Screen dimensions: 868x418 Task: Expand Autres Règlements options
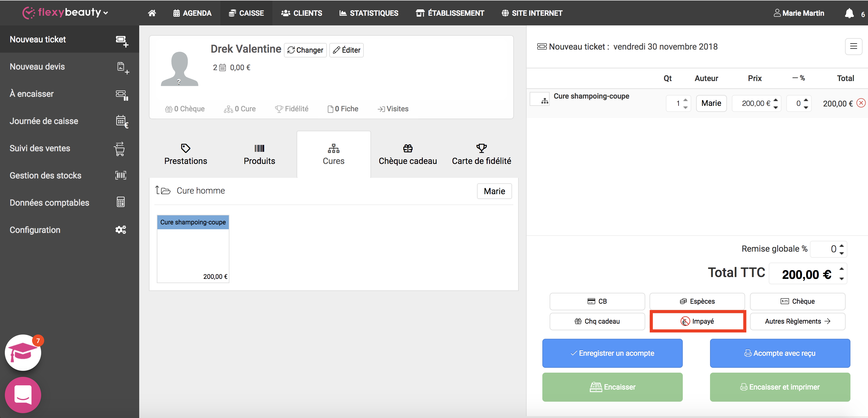point(797,321)
